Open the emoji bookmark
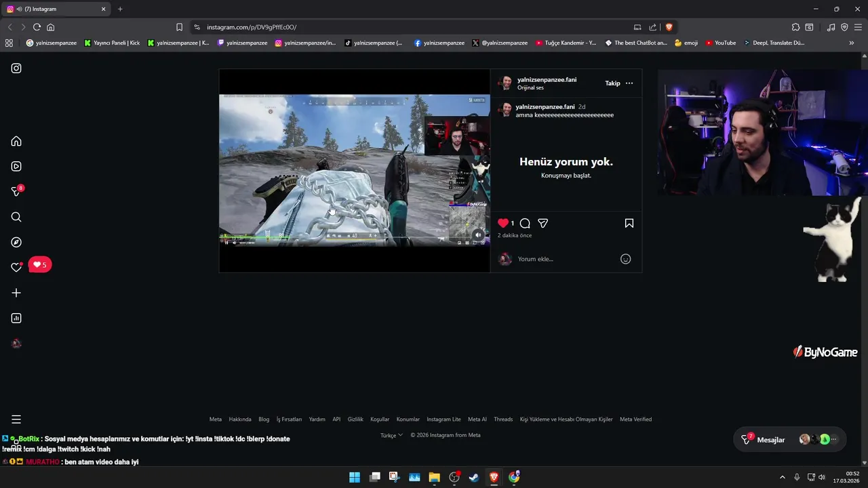Image resolution: width=868 pixels, height=488 pixels. coord(686,43)
